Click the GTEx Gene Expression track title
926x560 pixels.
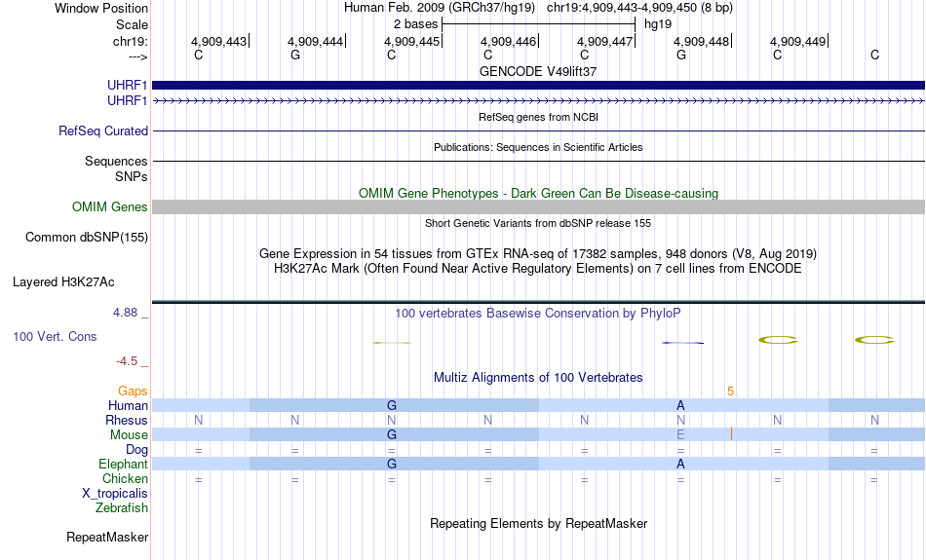[x=538, y=254]
